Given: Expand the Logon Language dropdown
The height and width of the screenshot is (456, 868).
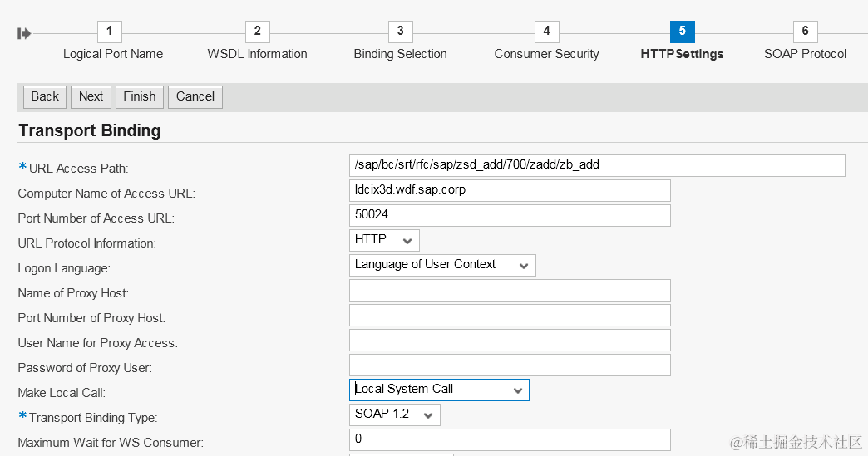Looking at the screenshot, I should 442,265.
